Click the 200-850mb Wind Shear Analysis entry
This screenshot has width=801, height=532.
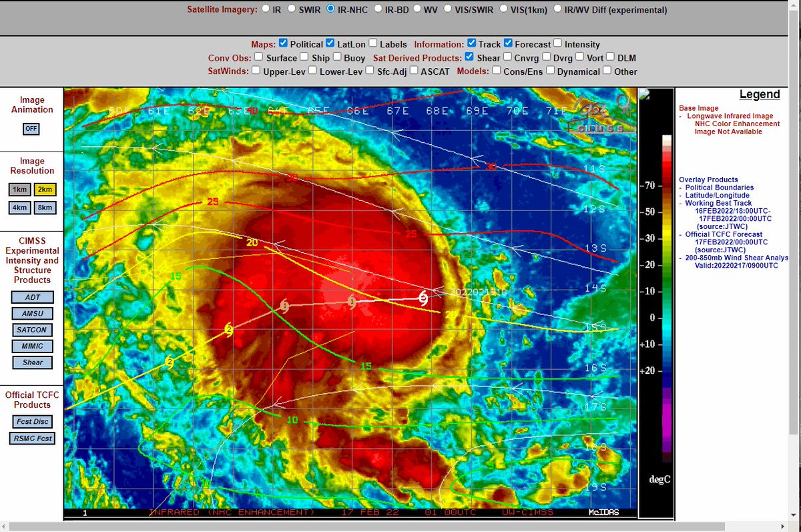(736, 258)
